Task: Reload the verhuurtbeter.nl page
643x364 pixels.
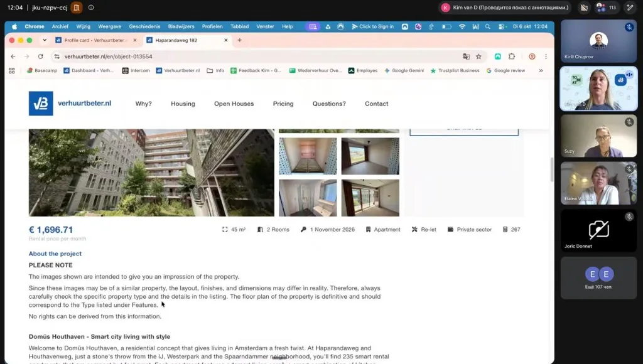Action: [x=40, y=56]
